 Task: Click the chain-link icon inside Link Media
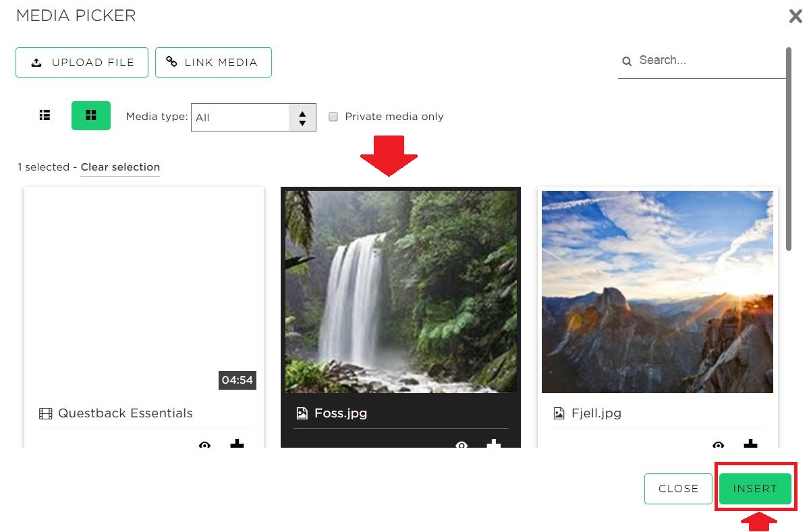point(171,62)
